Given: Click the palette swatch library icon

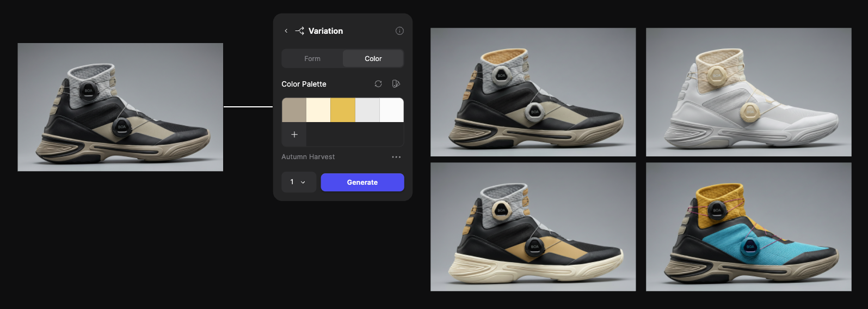Looking at the screenshot, I should tap(396, 84).
